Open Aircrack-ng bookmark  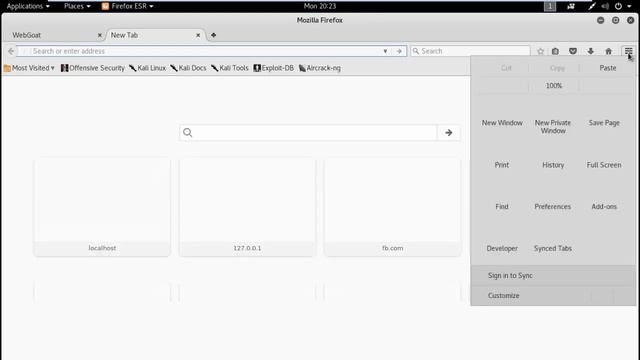[320, 68]
